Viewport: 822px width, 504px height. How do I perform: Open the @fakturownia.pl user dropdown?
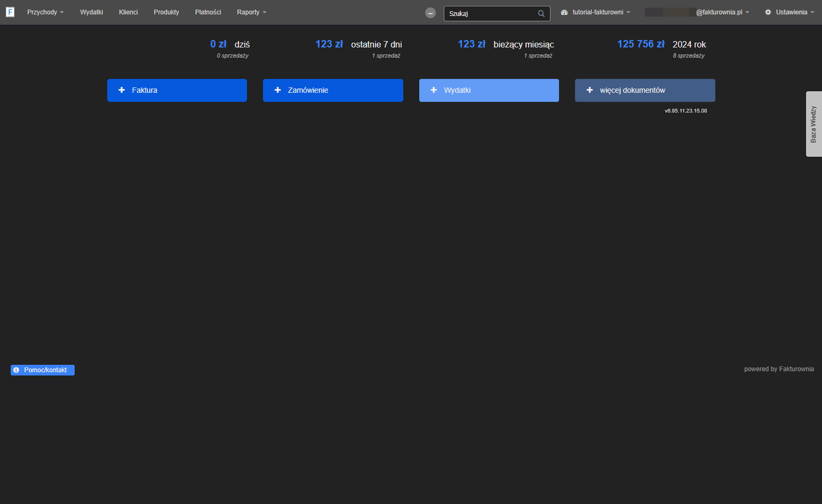click(697, 12)
